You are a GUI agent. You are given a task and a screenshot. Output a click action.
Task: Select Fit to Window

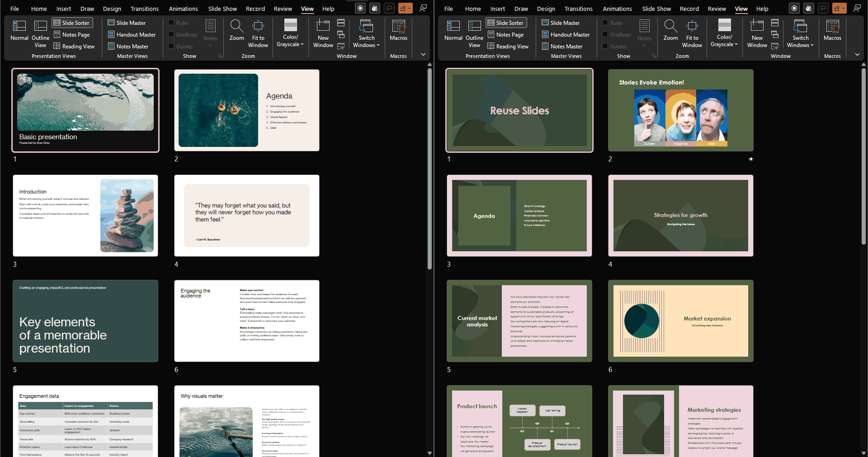point(258,33)
